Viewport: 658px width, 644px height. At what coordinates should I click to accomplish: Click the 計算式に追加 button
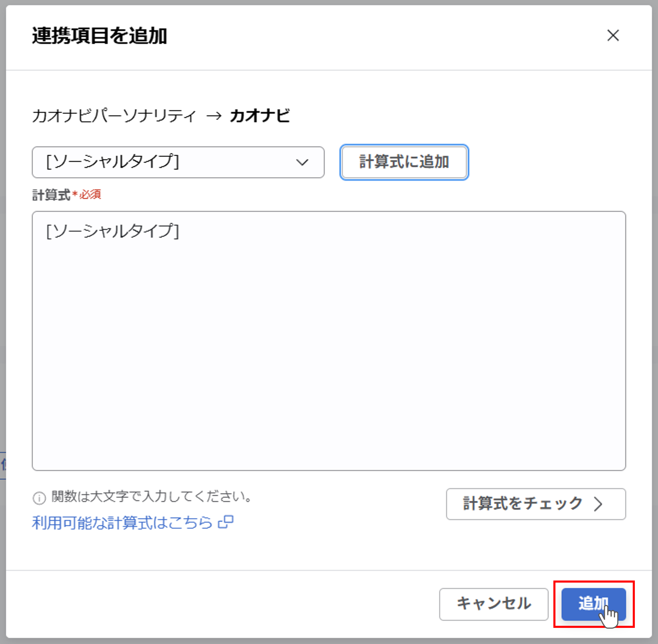pos(404,162)
